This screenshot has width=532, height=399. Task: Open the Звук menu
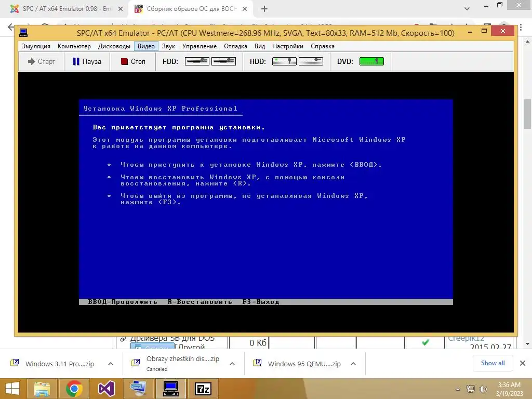pos(168,46)
